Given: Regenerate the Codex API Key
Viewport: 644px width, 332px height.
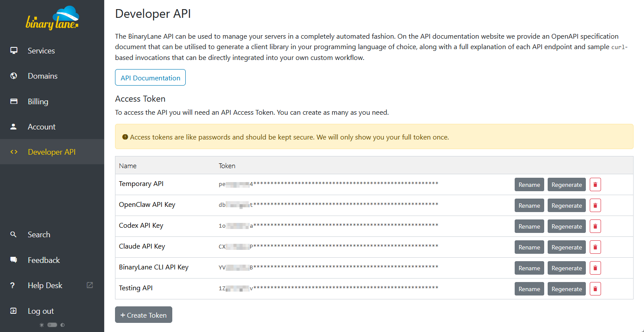Looking at the screenshot, I should 567,226.
